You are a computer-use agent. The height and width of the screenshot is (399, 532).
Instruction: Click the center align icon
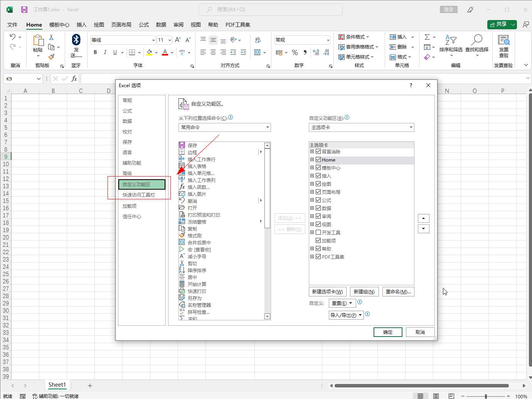pos(213,52)
